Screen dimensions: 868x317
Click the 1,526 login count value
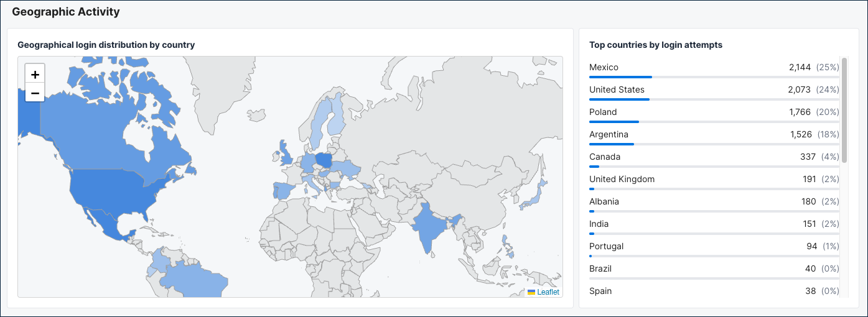click(801, 134)
